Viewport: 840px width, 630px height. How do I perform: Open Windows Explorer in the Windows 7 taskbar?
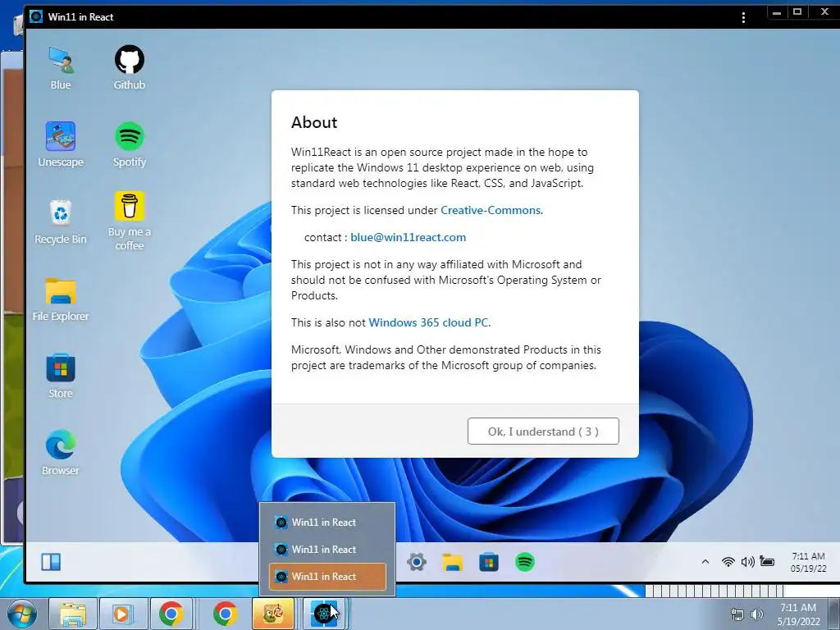(x=73, y=614)
